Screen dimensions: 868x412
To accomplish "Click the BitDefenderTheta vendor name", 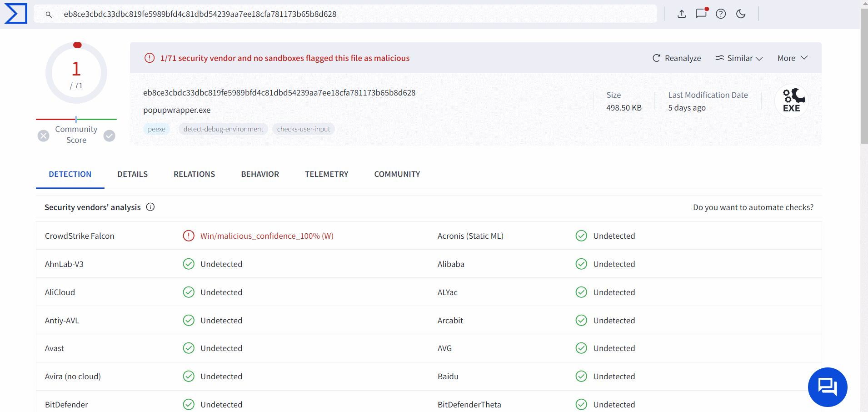I will (469, 405).
